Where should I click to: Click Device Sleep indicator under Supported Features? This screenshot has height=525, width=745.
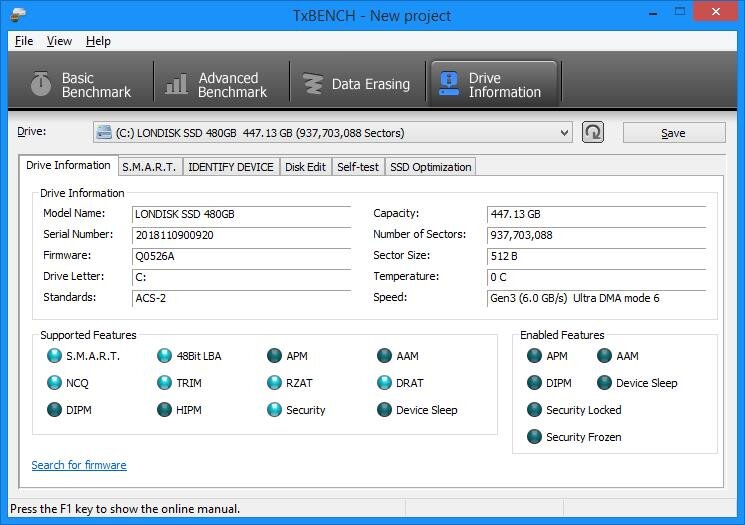(x=384, y=410)
